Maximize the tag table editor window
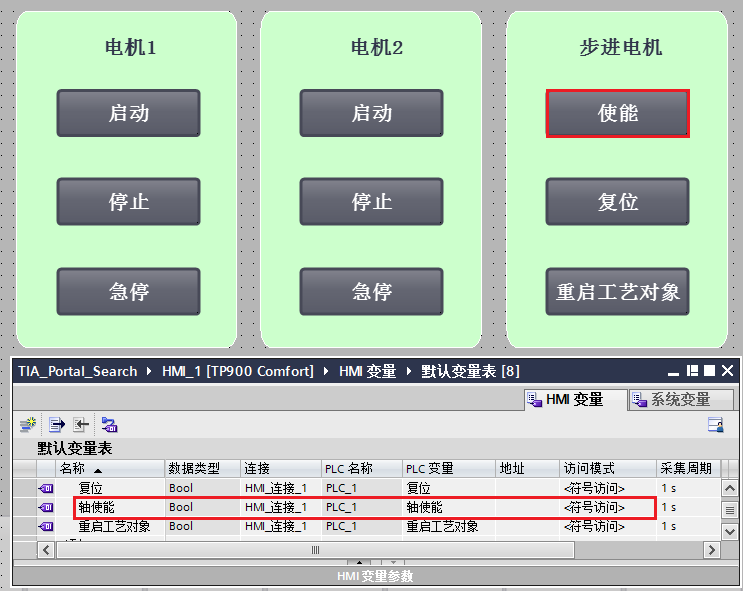The image size is (743, 591). [709, 371]
